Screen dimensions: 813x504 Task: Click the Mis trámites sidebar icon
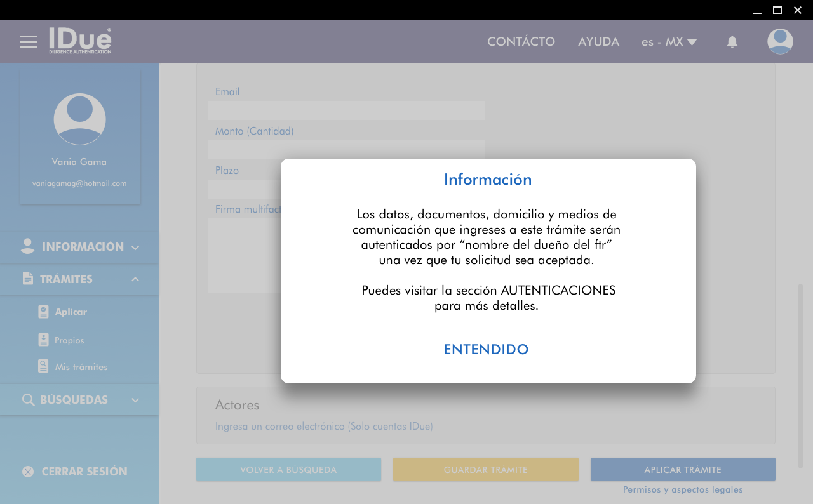pyautogui.click(x=43, y=366)
